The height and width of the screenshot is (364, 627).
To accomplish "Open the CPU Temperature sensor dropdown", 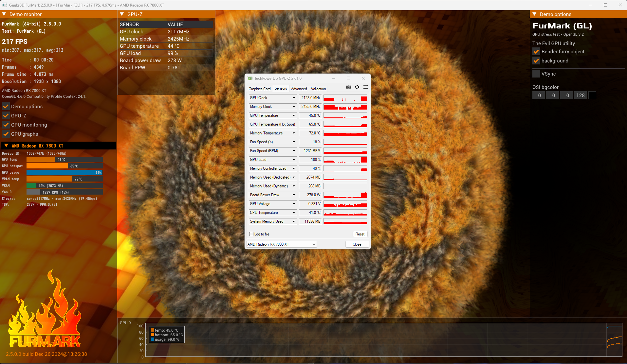I will 294,213.
